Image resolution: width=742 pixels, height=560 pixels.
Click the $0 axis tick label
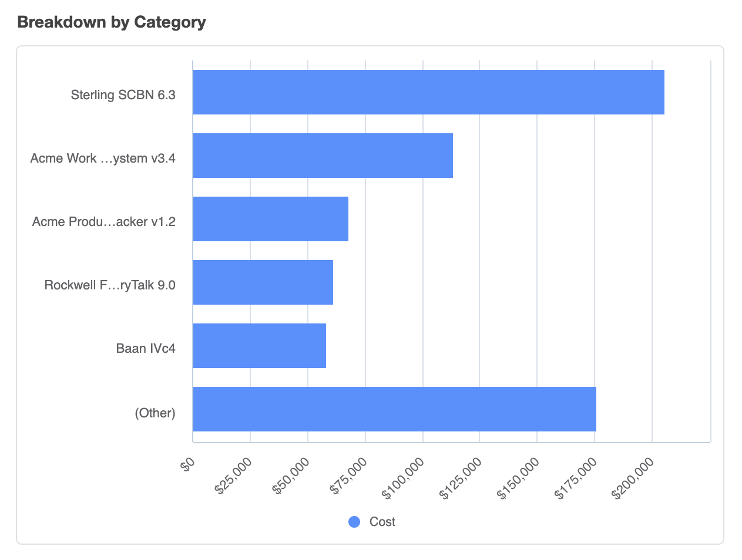click(187, 465)
